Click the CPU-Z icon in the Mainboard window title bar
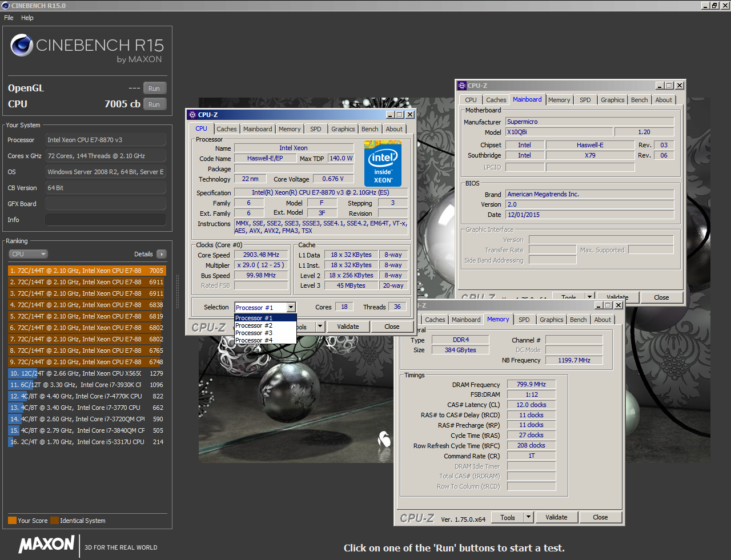Image resolution: width=731 pixels, height=560 pixels. point(462,86)
